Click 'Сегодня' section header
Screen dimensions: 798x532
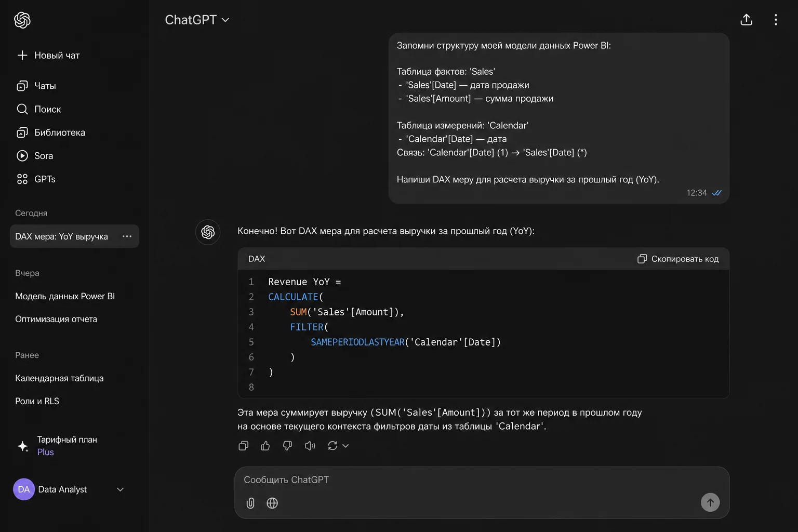click(x=31, y=213)
